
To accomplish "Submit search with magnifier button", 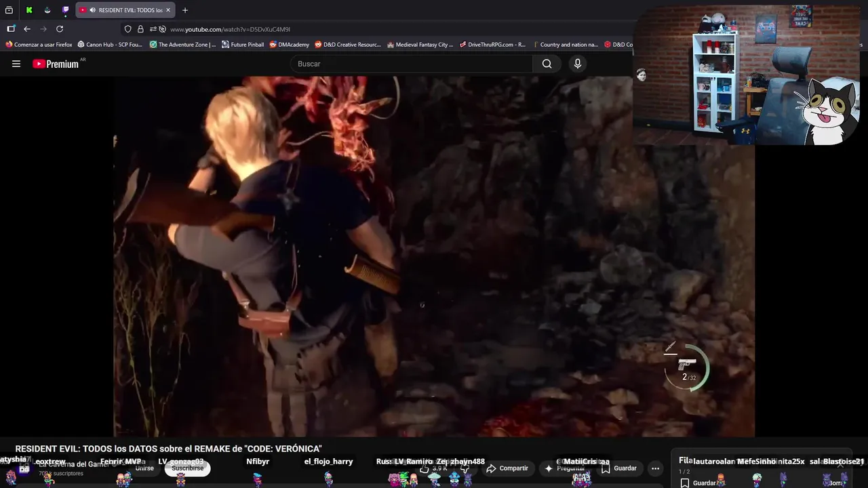I will 547,64.
